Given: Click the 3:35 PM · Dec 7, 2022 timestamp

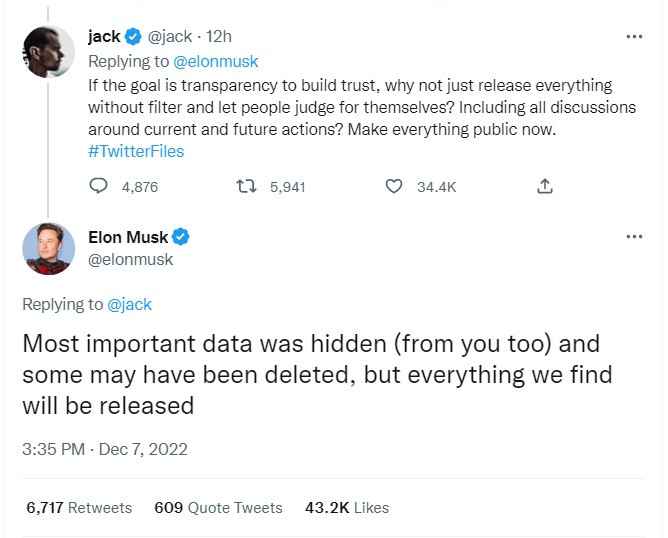Looking at the screenshot, I should tap(105, 450).
